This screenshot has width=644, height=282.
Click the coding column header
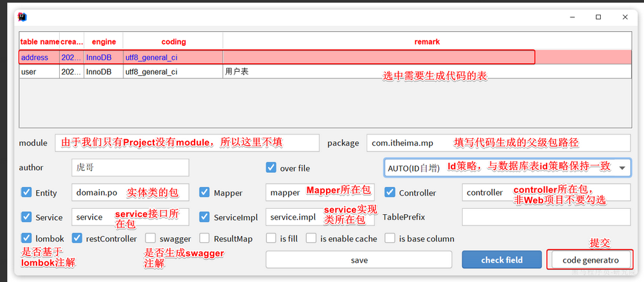173,42
